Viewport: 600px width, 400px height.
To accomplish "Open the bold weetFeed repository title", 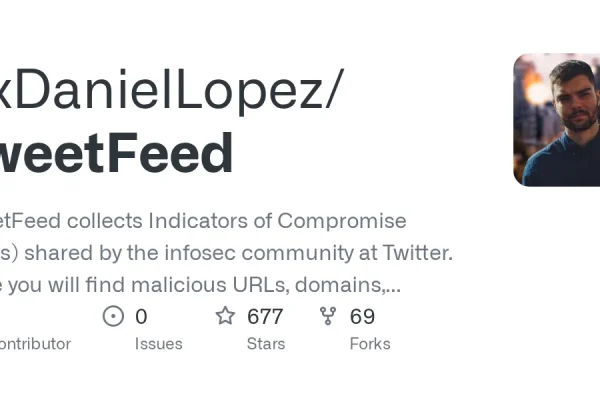I will coord(116,153).
